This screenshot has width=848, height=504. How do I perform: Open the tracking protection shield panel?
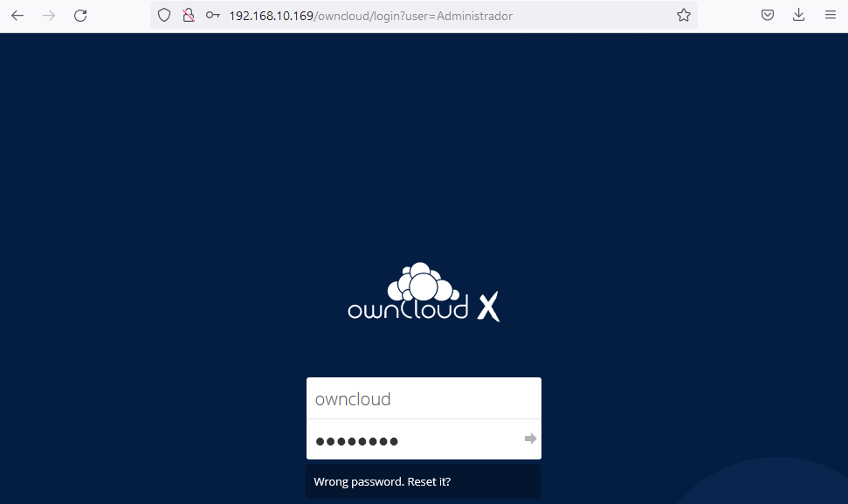163,16
